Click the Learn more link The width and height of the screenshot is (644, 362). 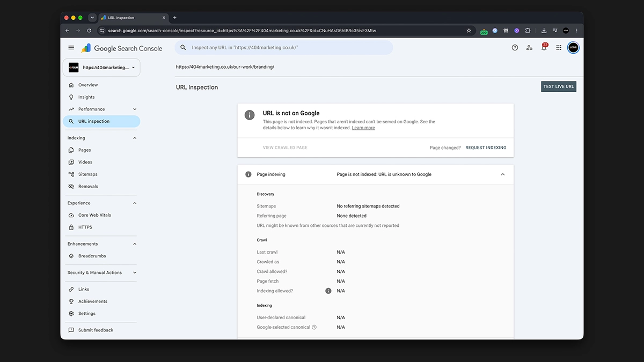(363, 128)
